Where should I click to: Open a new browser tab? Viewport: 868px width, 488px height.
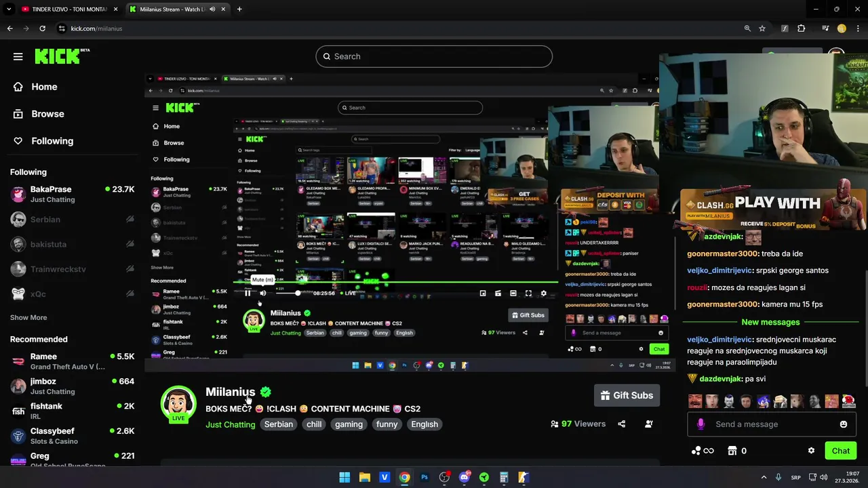pyautogui.click(x=239, y=9)
